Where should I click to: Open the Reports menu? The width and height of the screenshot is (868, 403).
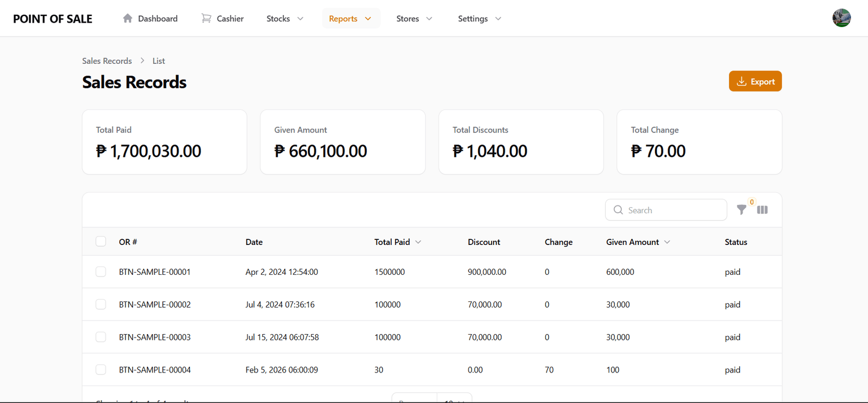(x=351, y=19)
